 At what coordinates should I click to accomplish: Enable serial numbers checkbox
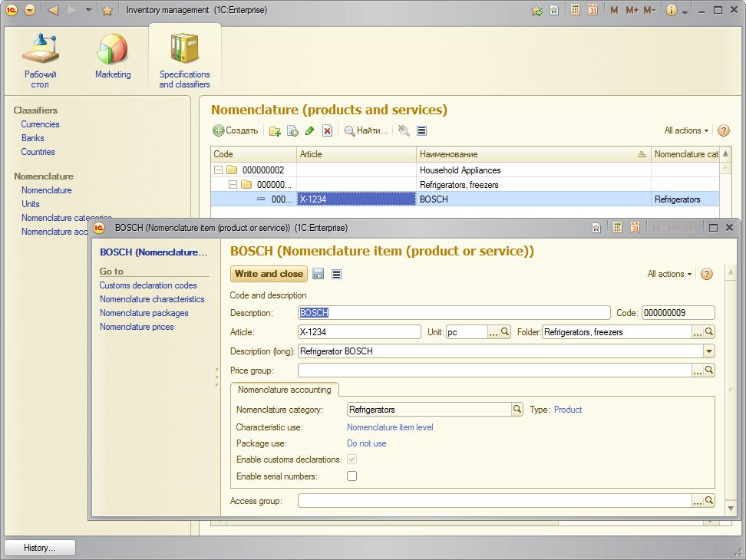pos(352,476)
